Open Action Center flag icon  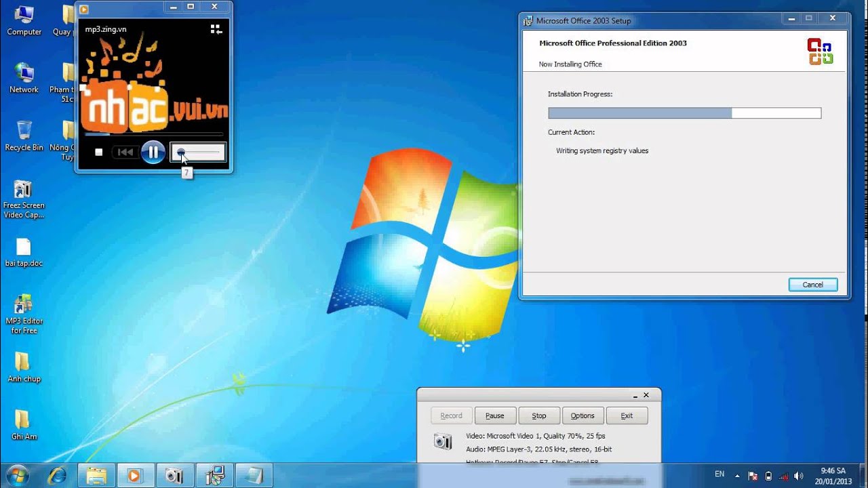753,476
